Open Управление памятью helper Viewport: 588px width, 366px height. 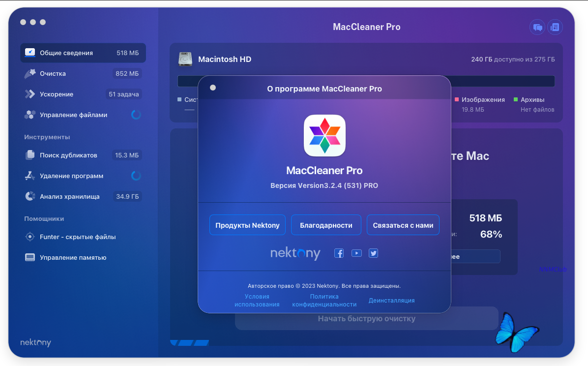coord(83,257)
